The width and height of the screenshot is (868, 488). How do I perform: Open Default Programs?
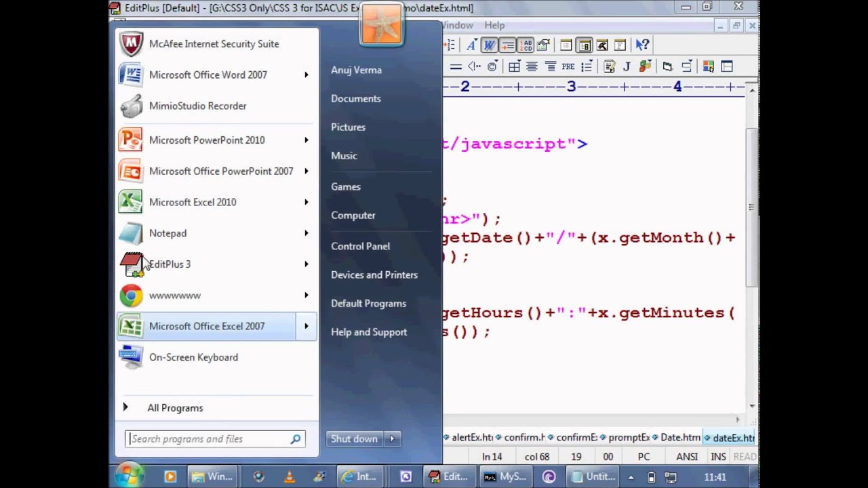pyautogui.click(x=368, y=304)
